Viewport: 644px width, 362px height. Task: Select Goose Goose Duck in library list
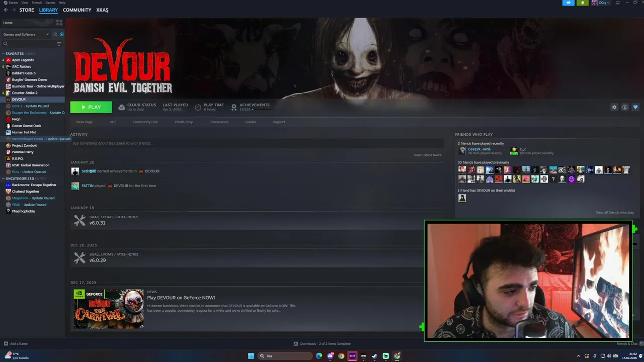tap(27, 126)
